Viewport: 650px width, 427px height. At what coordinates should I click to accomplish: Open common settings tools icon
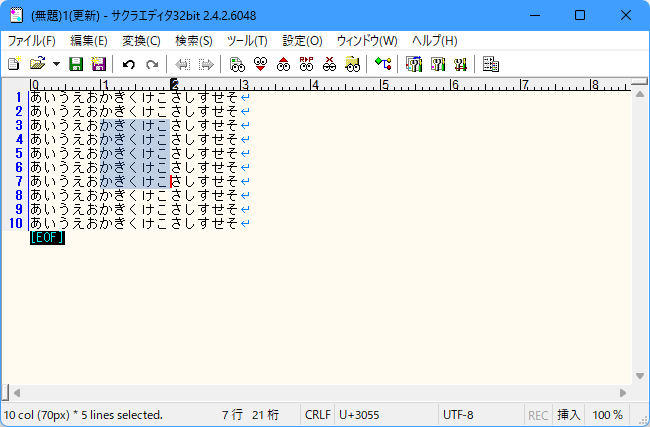pos(460,64)
